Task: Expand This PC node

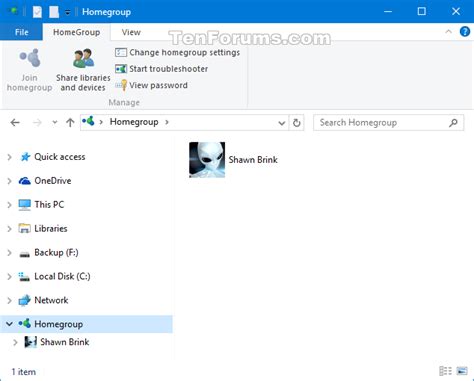Action: pos(9,205)
